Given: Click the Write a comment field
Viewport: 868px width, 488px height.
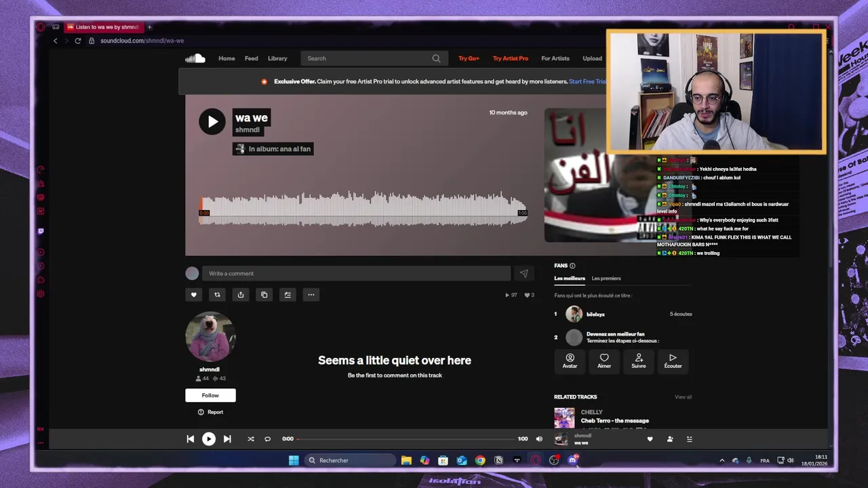Looking at the screenshot, I should [356, 274].
